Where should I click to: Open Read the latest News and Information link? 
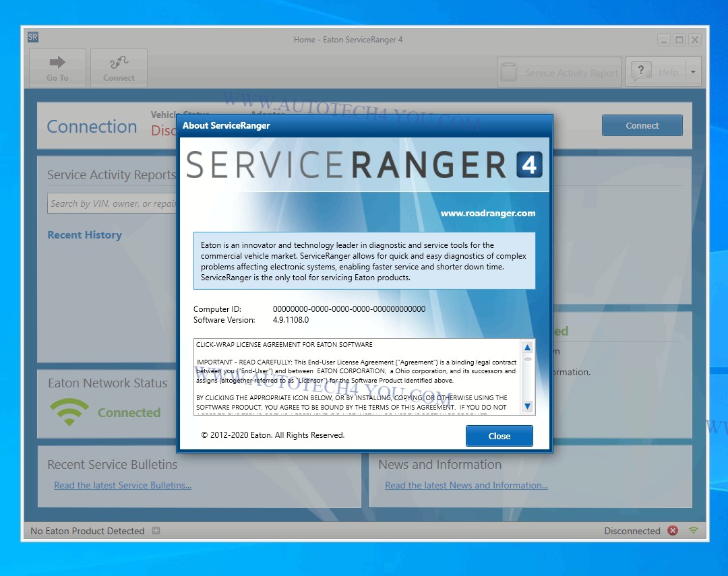[x=466, y=485]
